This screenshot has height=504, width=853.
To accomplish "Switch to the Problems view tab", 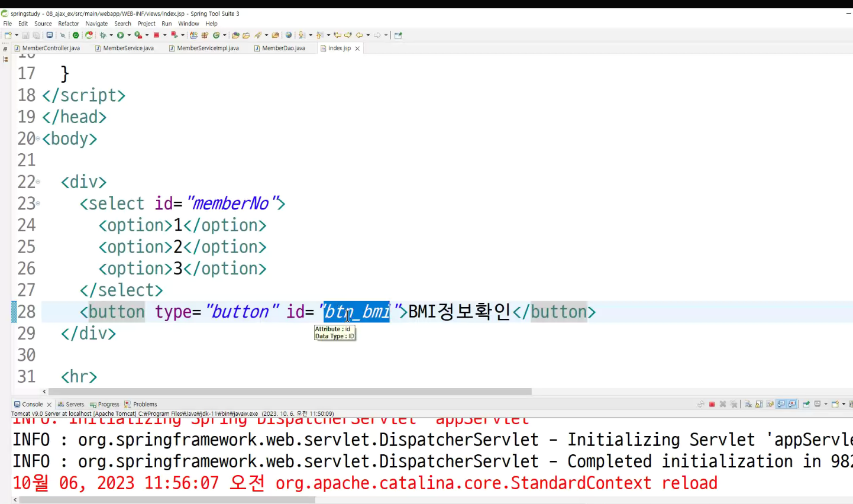I will pos(141,405).
